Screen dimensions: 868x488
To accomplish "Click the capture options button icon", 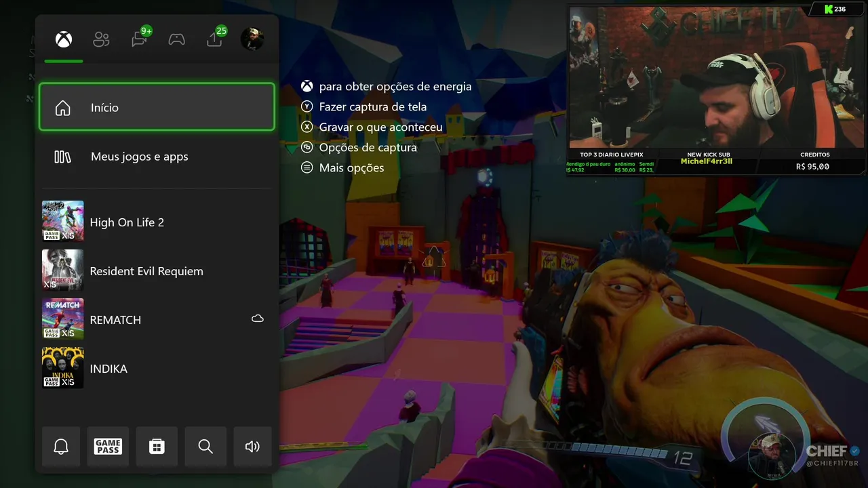I will pos(307,147).
